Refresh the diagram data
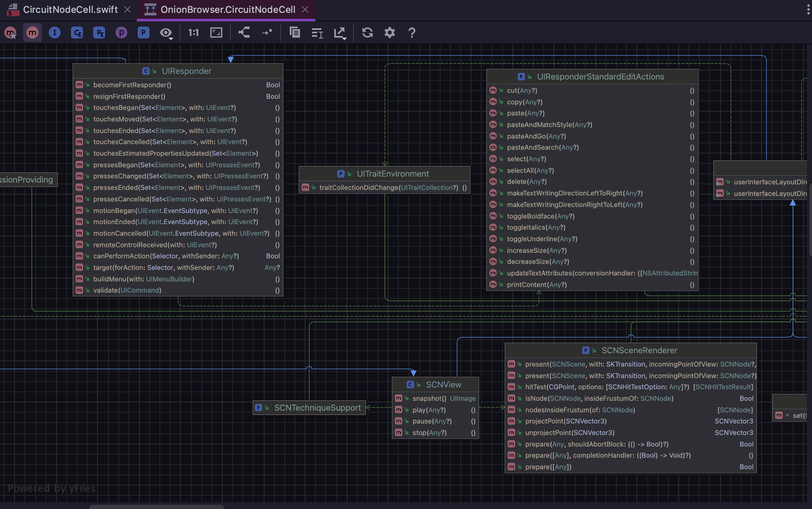 367,33
